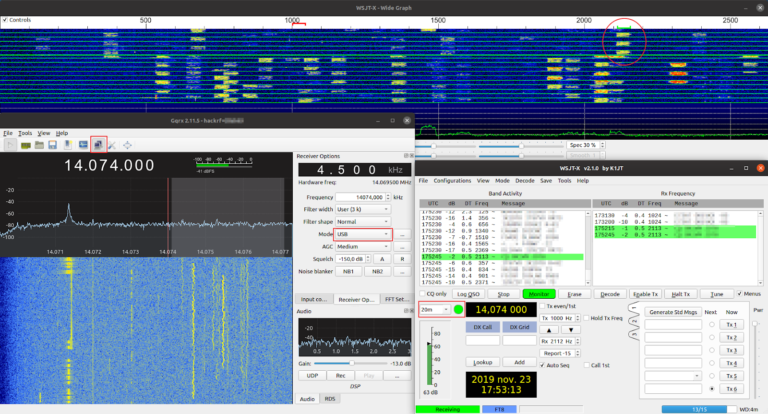Toggle Controls checkbox in Wide Graph

[5, 20]
